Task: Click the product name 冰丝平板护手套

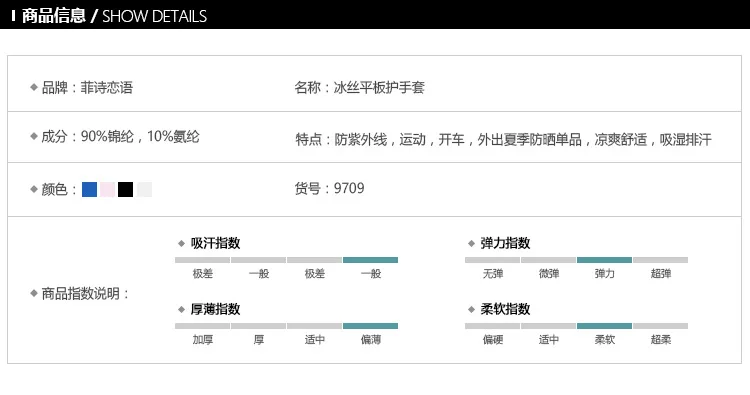Action: tap(379, 88)
